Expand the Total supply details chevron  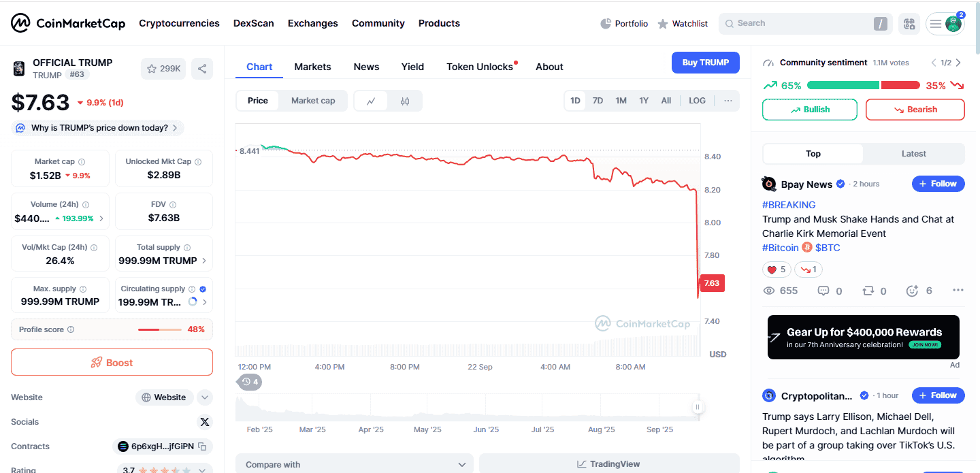pos(205,261)
